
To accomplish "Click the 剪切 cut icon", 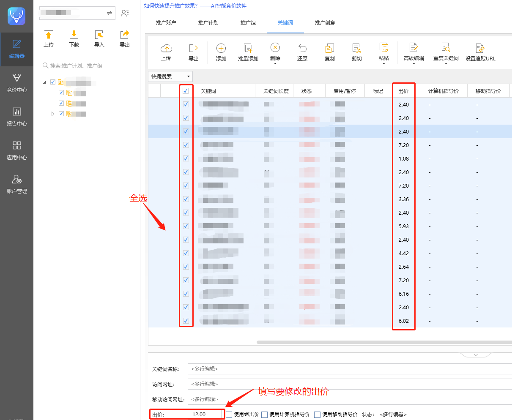I will pyautogui.click(x=357, y=48).
